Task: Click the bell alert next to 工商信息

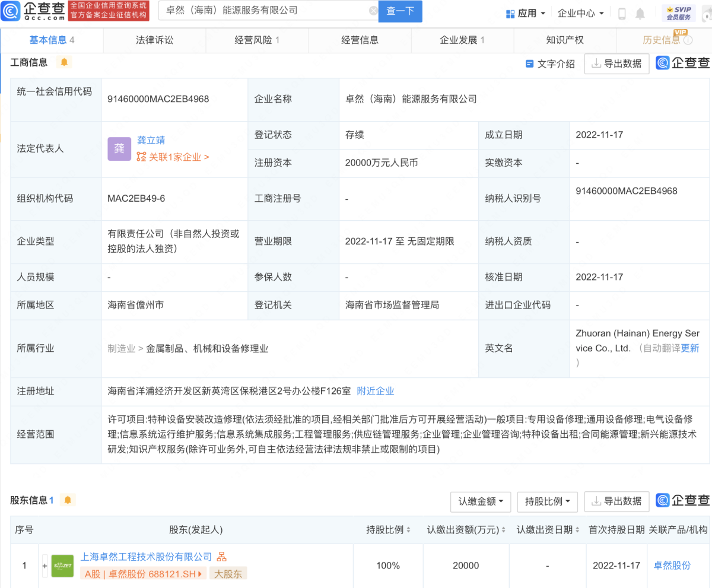Action: tap(63, 62)
